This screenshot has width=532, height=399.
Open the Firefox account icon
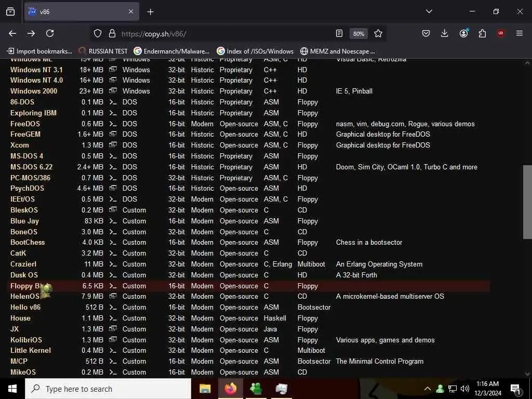coord(463,33)
